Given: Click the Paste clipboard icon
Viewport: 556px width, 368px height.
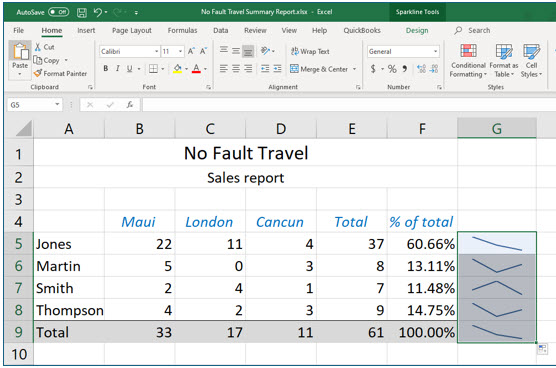Looking at the screenshot, I should pyautogui.click(x=21, y=52).
